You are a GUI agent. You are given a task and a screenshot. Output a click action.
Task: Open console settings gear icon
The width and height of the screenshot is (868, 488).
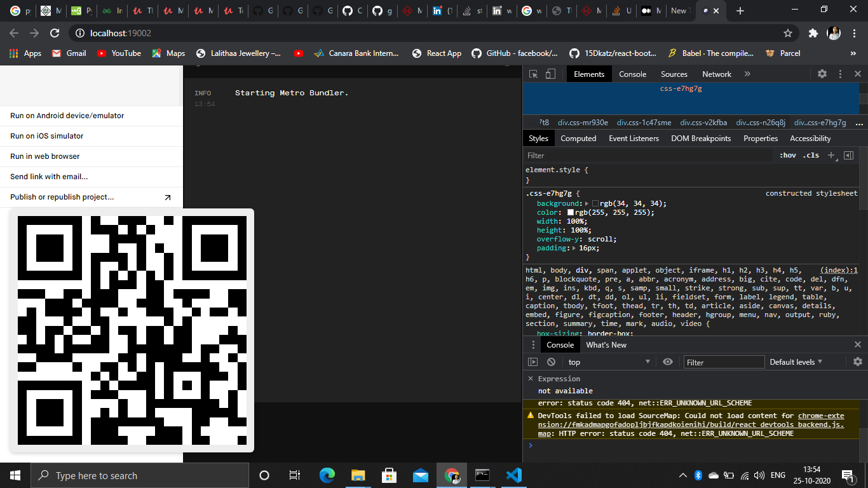point(858,362)
